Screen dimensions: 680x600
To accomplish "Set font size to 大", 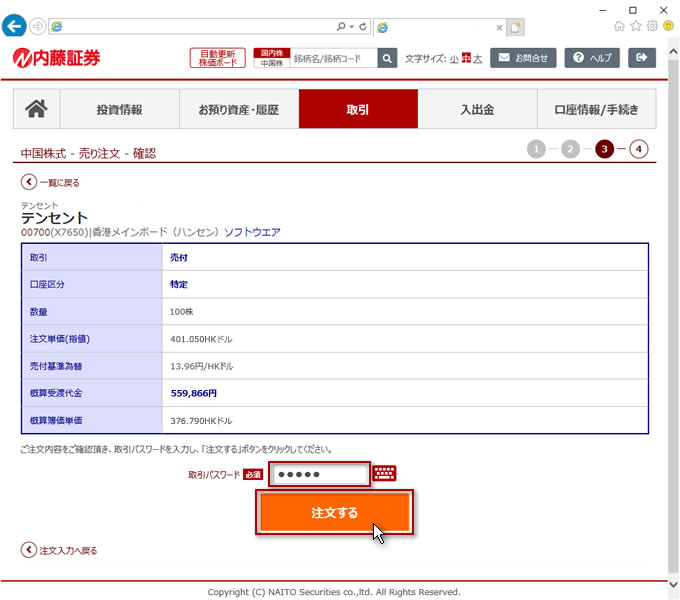I will pyautogui.click(x=477, y=59).
